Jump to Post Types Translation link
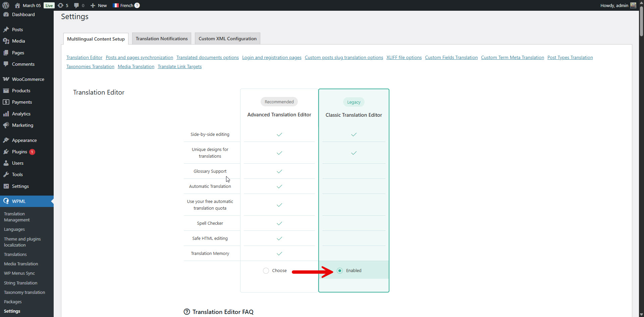Image resolution: width=644 pixels, height=317 pixels. coord(570,58)
